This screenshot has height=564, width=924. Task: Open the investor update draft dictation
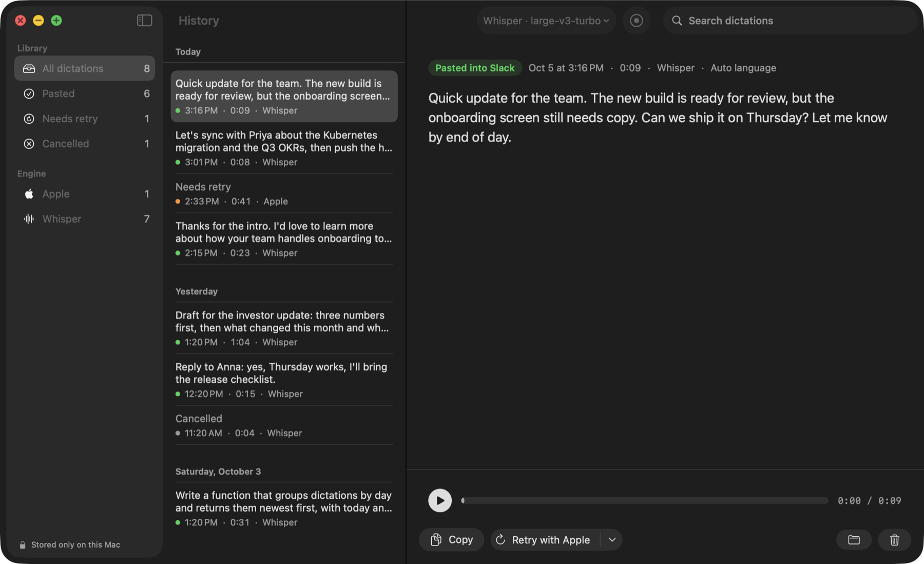pyautogui.click(x=284, y=328)
